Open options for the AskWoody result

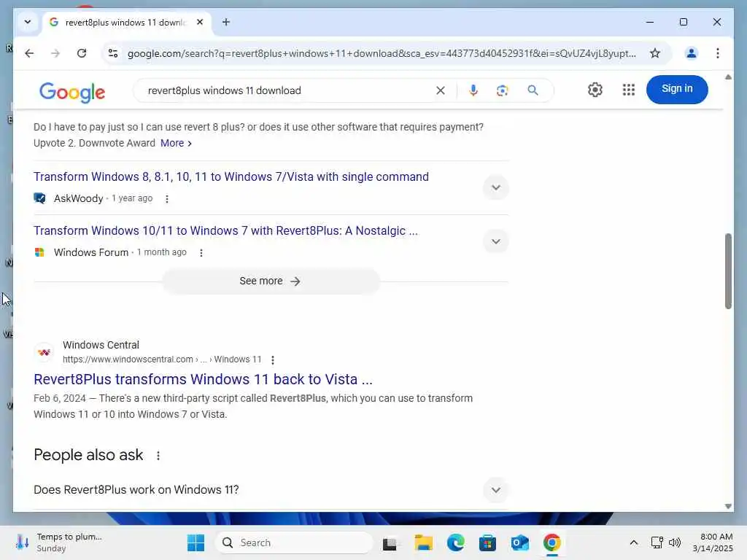click(x=167, y=199)
